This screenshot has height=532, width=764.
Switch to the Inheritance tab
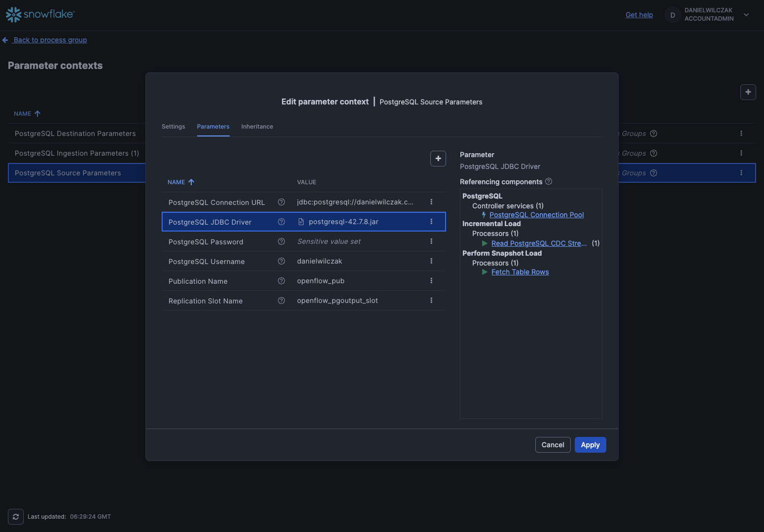click(x=257, y=127)
